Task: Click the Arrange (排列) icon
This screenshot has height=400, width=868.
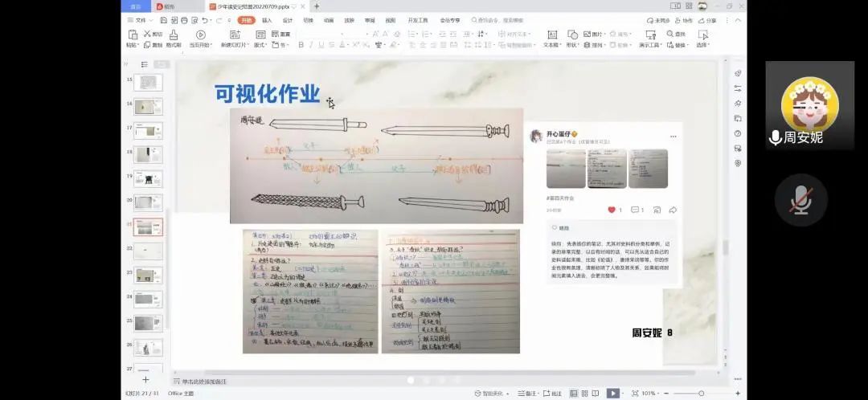Action: [587, 45]
